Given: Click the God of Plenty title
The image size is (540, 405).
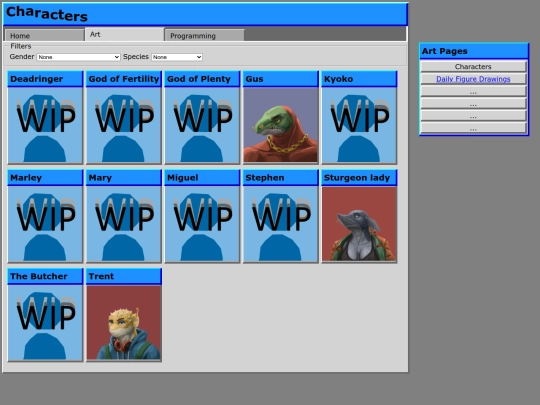Looking at the screenshot, I should pyautogui.click(x=202, y=79).
